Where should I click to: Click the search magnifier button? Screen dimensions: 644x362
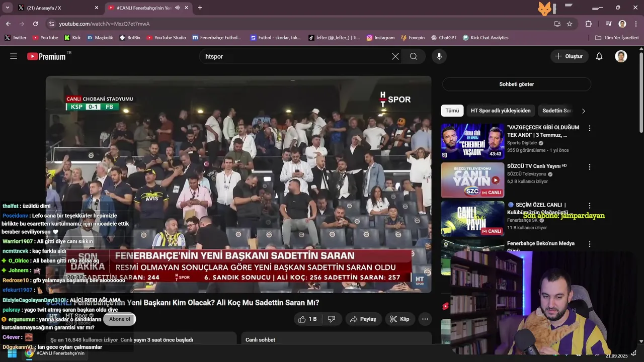[414, 56]
